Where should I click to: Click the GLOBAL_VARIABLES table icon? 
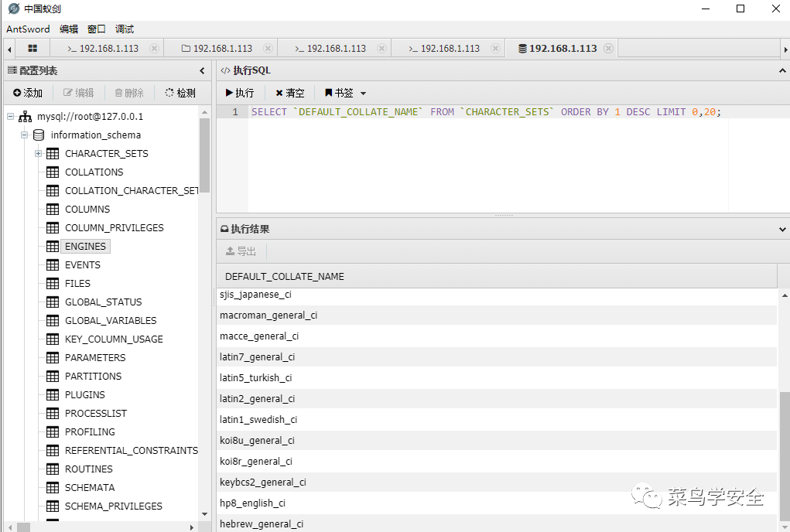click(53, 321)
